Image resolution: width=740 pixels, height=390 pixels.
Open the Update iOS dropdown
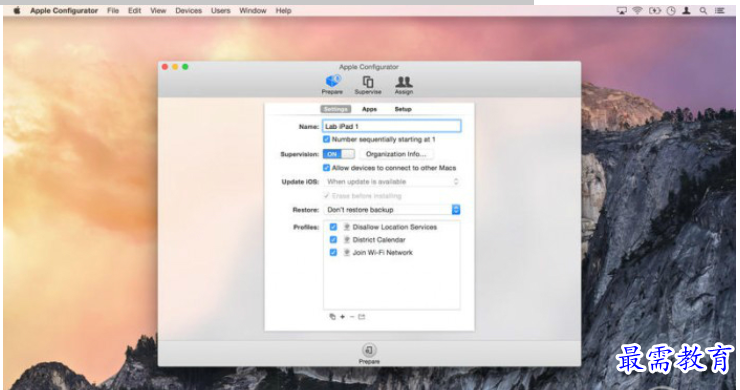(392, 182)
